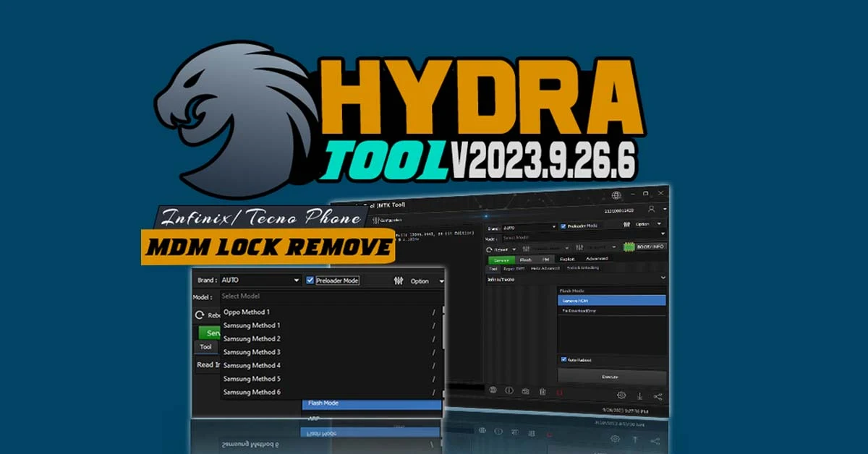This screenshot has width=868, height=454.
Task: Click the camera screenshot icon in bottom bar
Action: click(526, 391)
